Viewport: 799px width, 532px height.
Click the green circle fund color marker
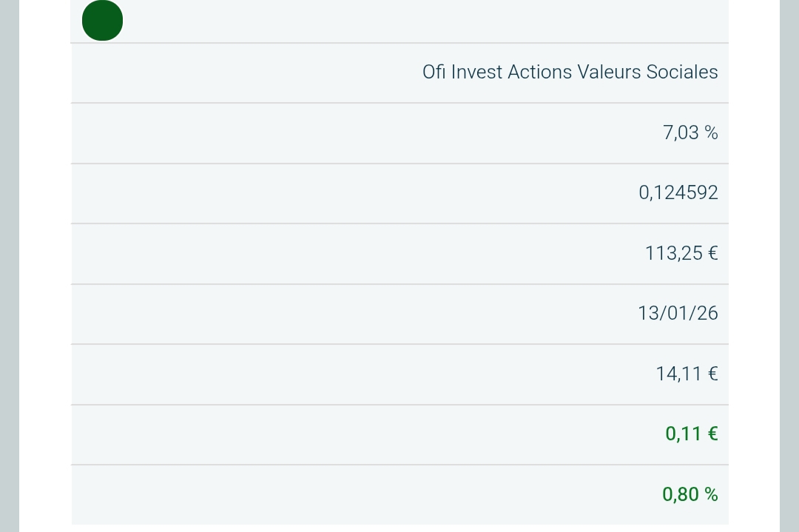point(102,21)
